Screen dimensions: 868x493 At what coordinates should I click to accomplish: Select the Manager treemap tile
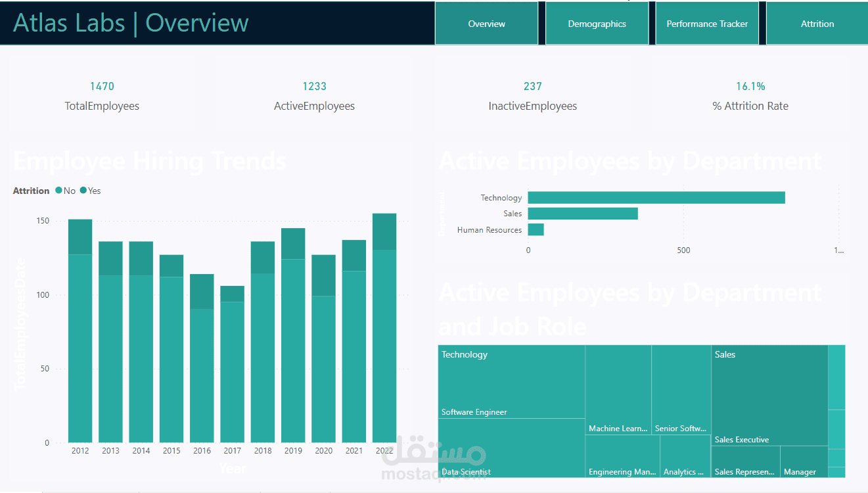tap(804, 461)
